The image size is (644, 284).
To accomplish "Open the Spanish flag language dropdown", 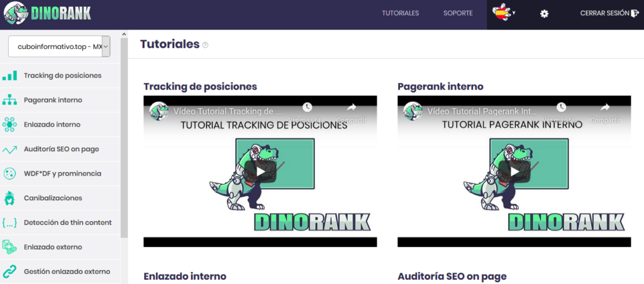I will (504, 13).
